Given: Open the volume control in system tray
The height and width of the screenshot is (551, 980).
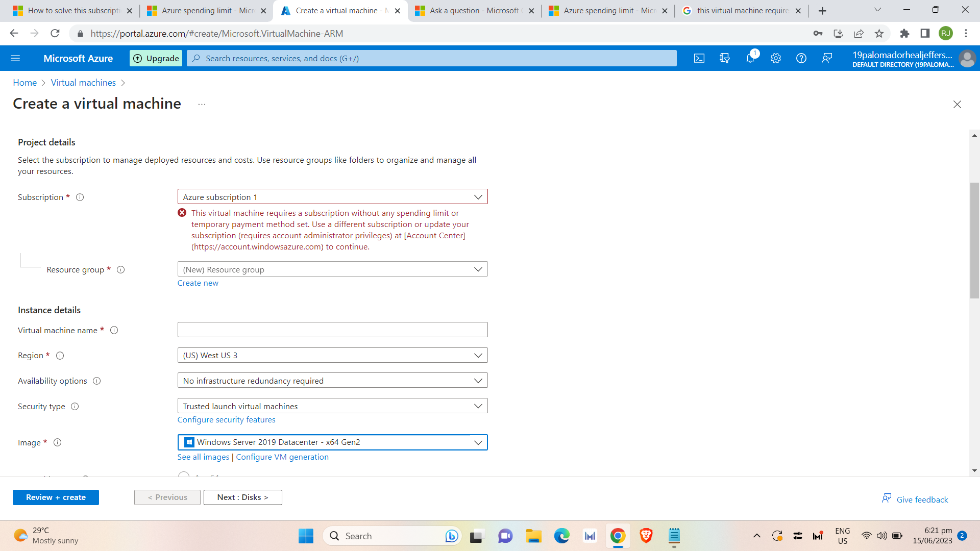Looking at the screenshot, I should tap(881, 536).
